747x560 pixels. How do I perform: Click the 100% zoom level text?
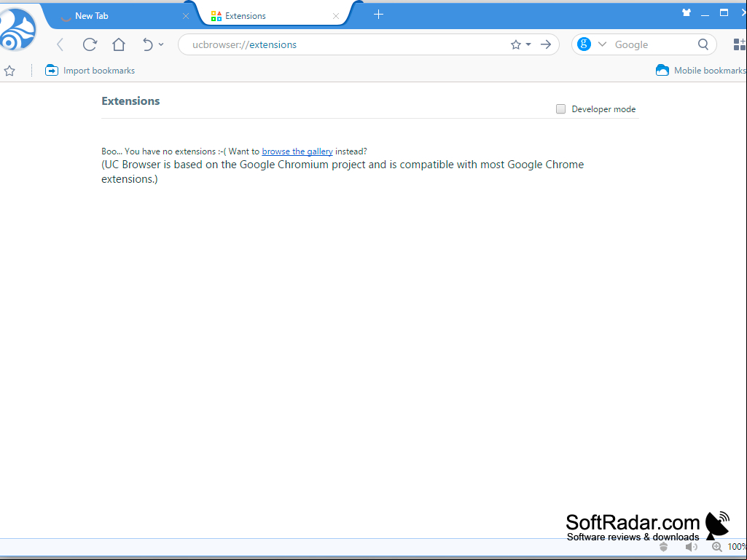coord(737,547)
